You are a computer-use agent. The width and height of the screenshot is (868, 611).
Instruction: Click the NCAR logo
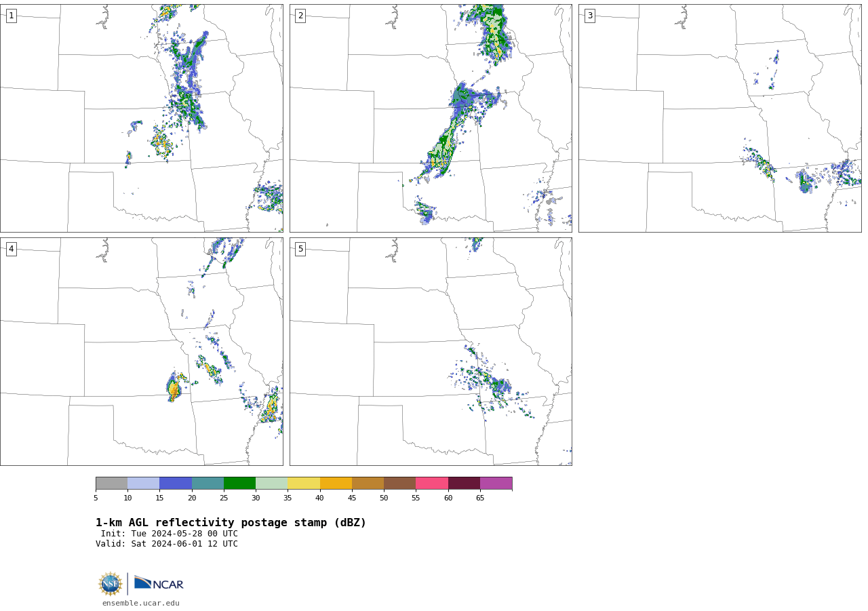pyautogui.click(x=159, y=583)
